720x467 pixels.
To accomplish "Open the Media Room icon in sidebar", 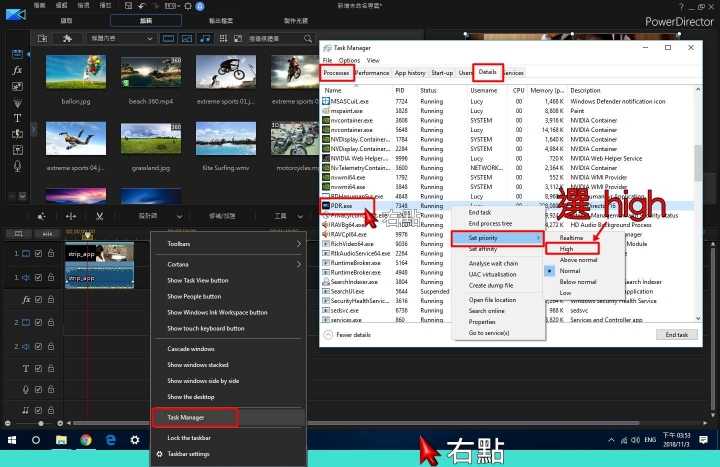I will click(x=17, y=54).
